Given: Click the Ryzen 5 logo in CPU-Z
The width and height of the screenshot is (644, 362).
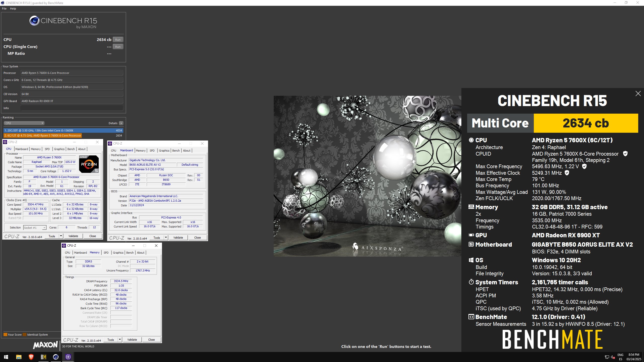Looking at the screenshot, I should click(89, 164).
